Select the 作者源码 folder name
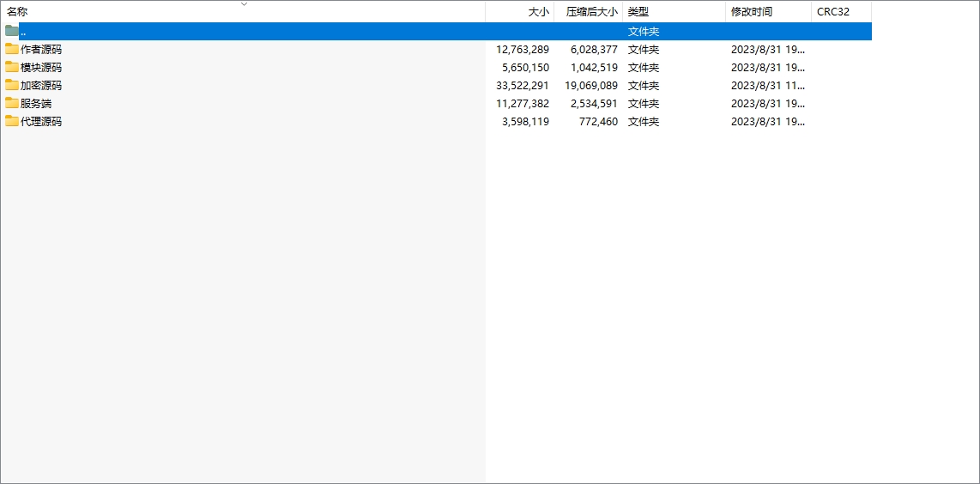This screenshot has width=980, height=484. click(x=41, y=50)
